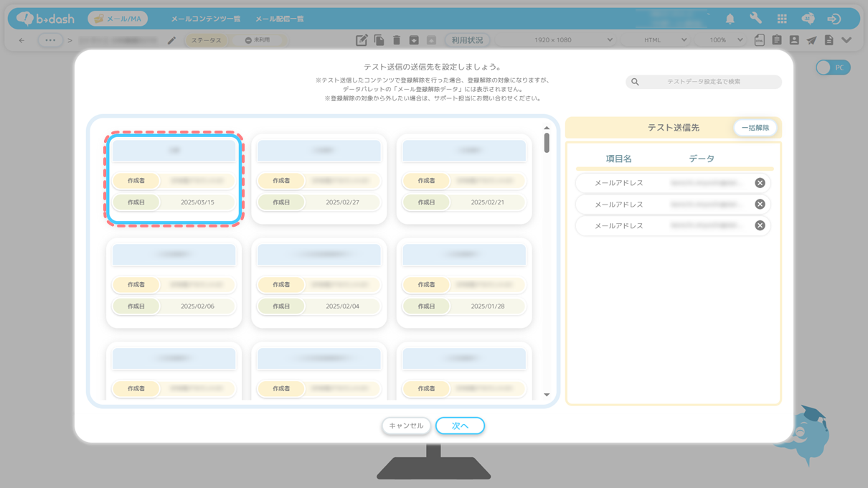
Task: Open the メール配信一覧 menu
Action: tap(280, 19)
